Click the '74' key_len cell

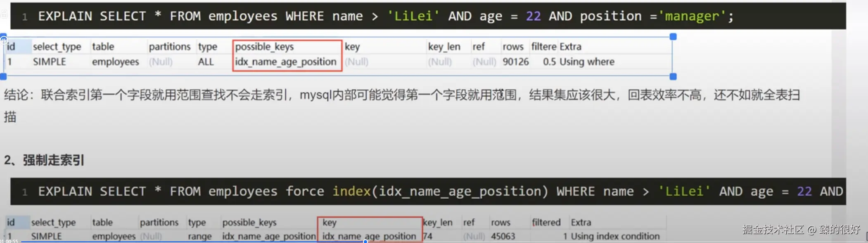[x=428, y=236]
